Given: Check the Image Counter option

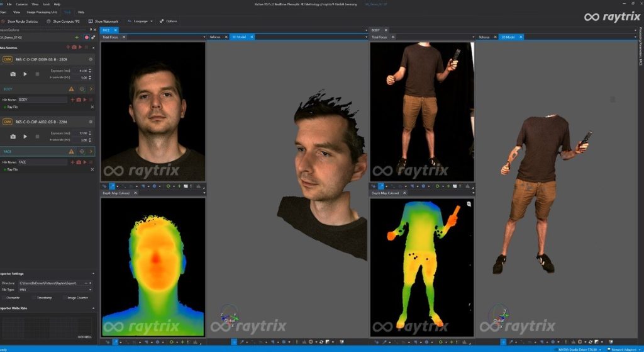Looking at the screenshot, I should pos(64,297).
